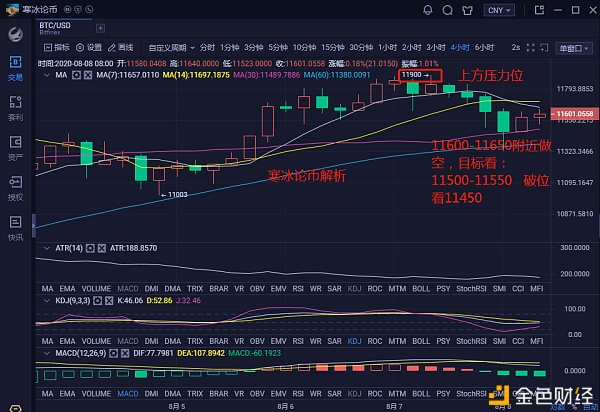Image resolution: width=600 pixels, height=412 pixels.
Task: Click the phone icon next to app title
Action: pyautogui.click(x=89, y=9)
